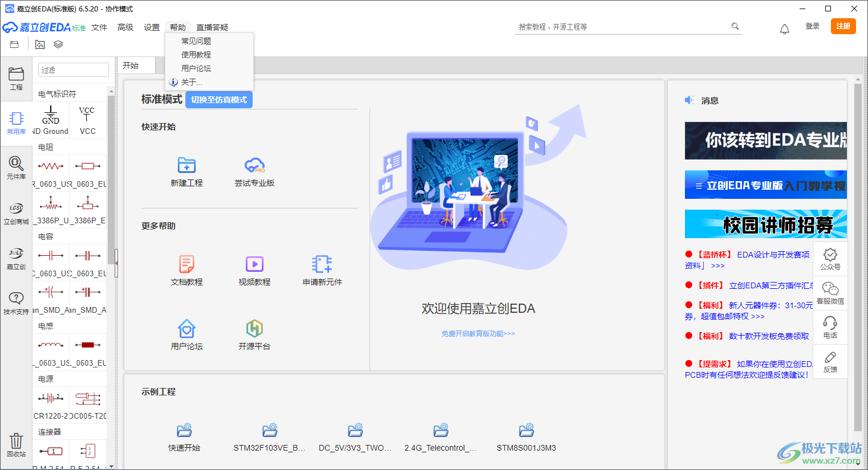868x470 pixels.
Task: Open the 工程 project panel icon
Action: 16,79
